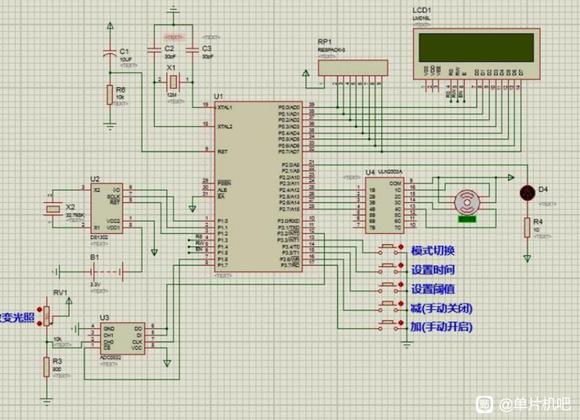Screen dimensions: 580x420
Task: Click the R3 resistor component
Action: pyautogui.click(x=47, y=367)
